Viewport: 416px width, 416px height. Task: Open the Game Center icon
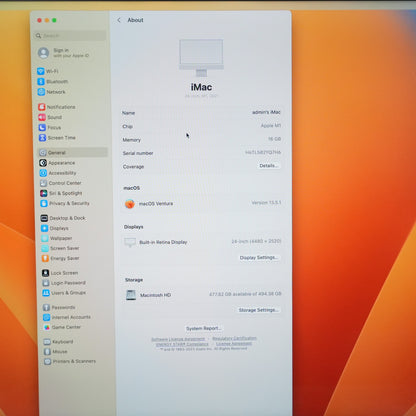47,327
